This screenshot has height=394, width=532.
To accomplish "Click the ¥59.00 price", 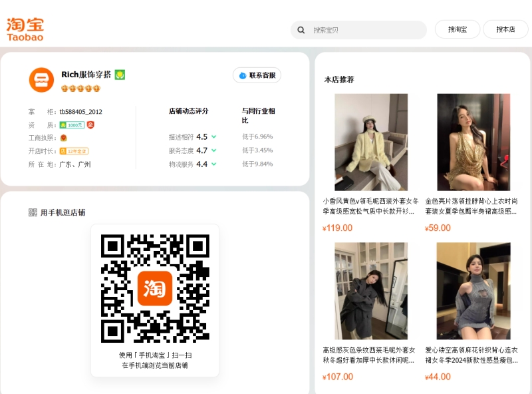I will point(438,228).
